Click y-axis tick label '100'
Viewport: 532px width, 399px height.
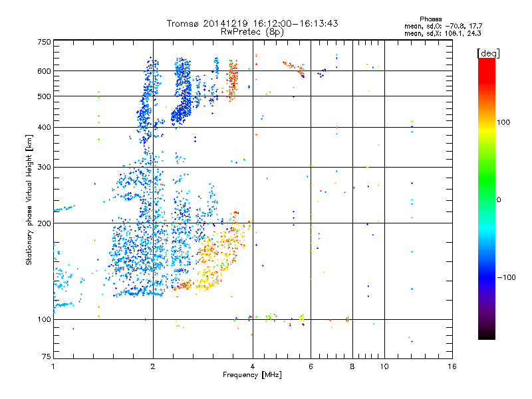44,319
